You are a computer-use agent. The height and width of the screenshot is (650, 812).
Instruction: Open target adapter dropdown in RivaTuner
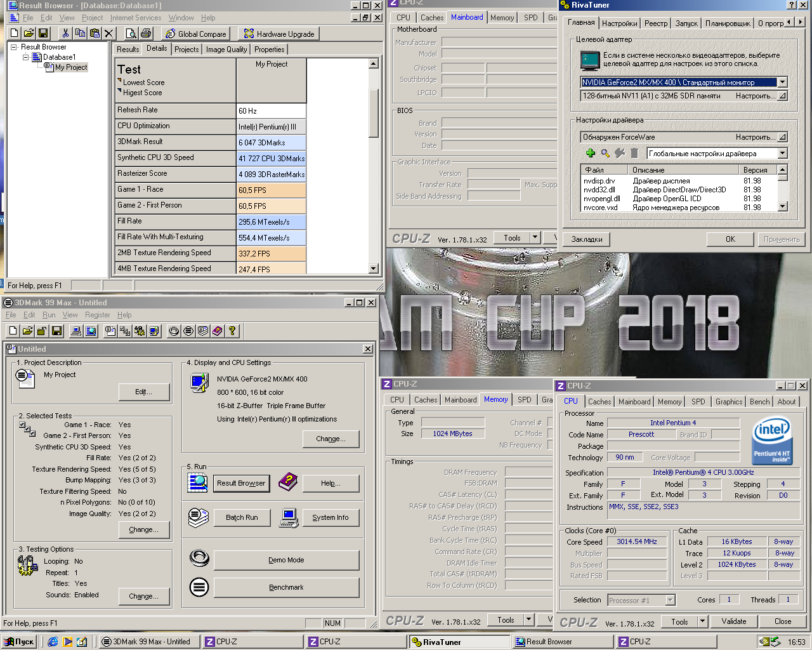click(782, 82)
